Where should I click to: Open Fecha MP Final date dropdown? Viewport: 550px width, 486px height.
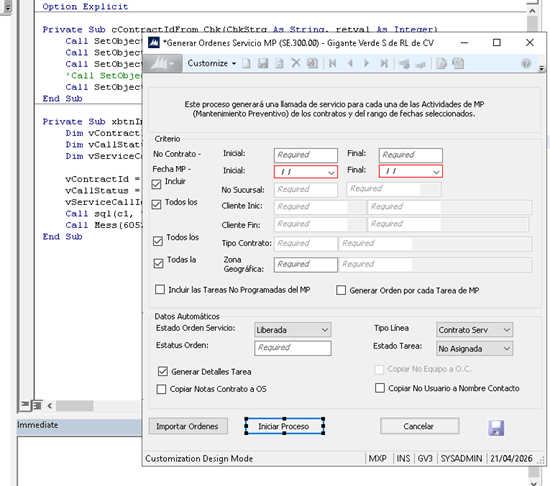pos(436,172)
